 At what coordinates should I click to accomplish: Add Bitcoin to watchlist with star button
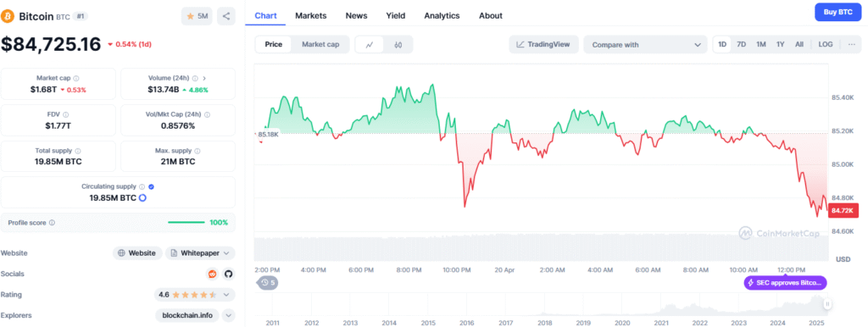tap(197, 16)
